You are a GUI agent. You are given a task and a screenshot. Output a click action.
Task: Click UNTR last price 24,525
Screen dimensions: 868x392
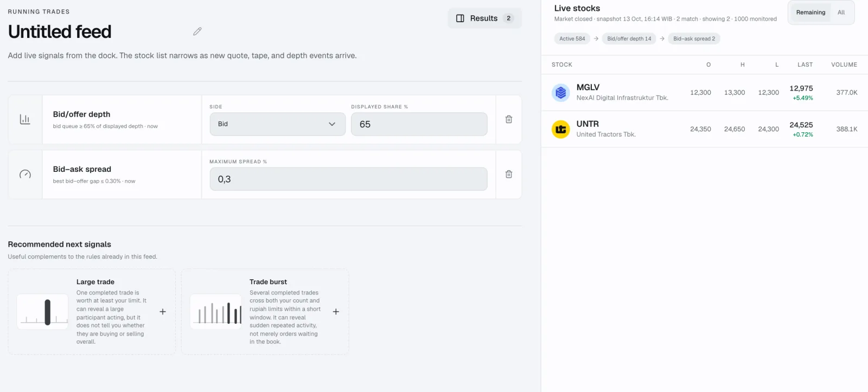tap(801, 125)
